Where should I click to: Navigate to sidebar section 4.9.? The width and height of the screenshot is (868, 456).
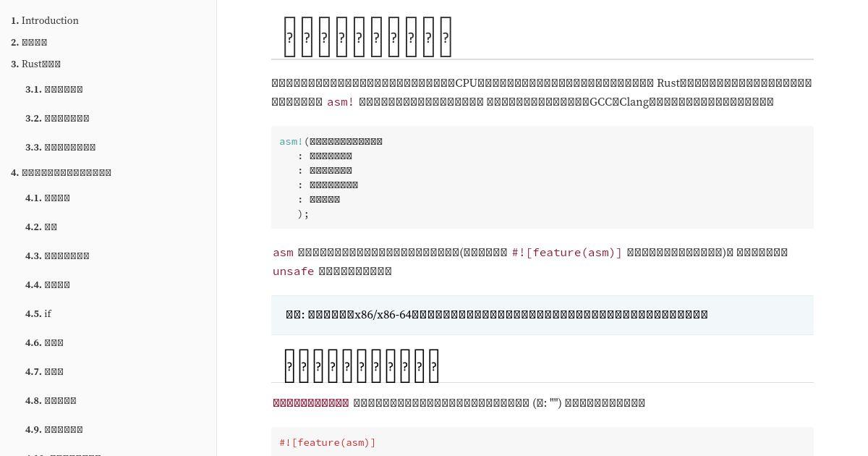[x=54, y=429]
